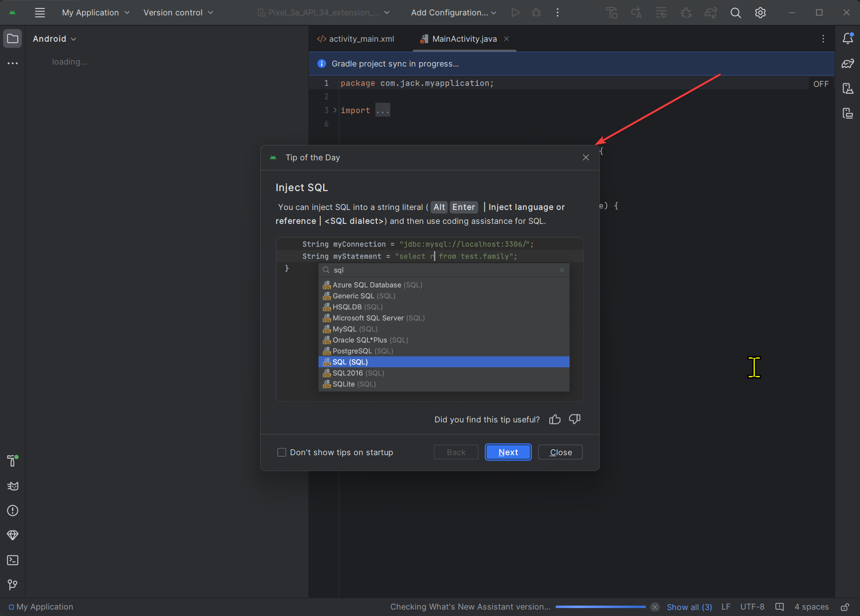The image size is (860, 616).
Task: Click My Application in bottom breadcrumb
Action: coord(41,607)
